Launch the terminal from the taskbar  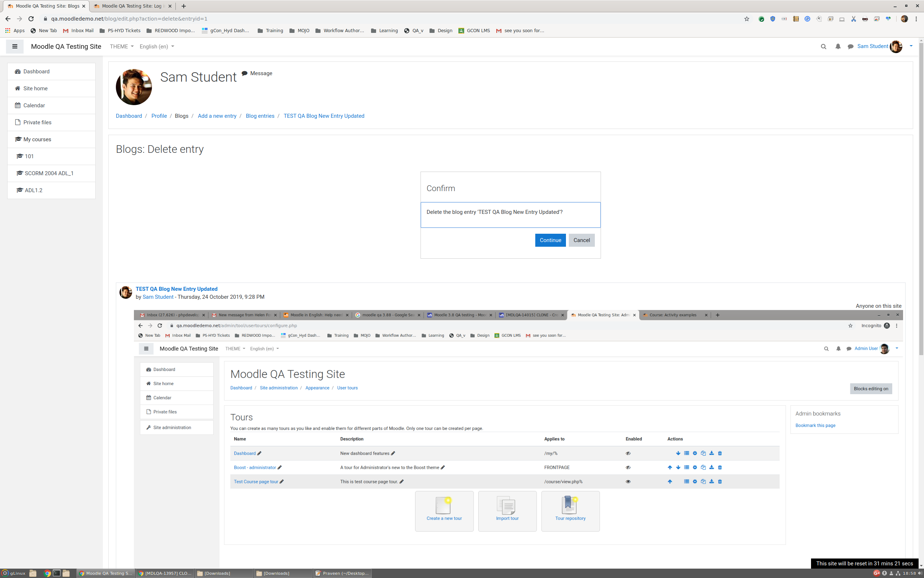57,573
